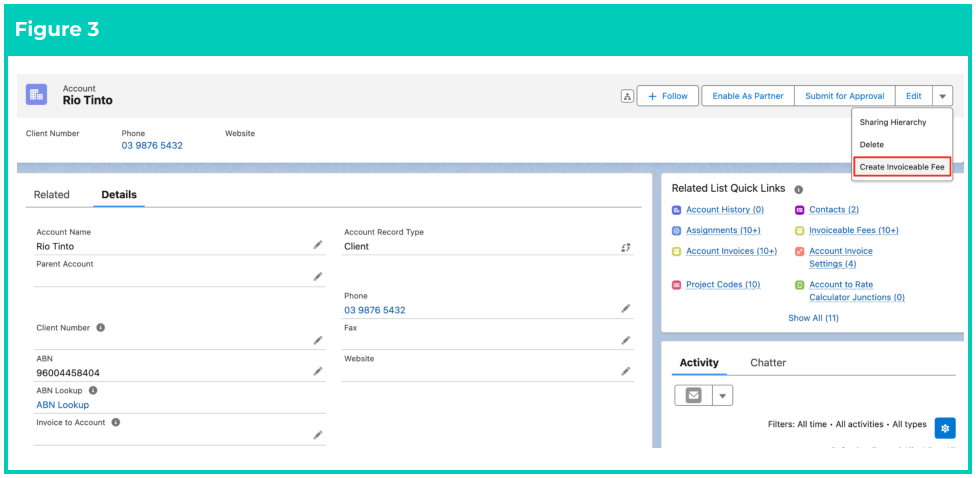Open Assignments (10+) quick link
Image resolution: width=976 pixels, height=478 pixels.
(x=723, y=230)
